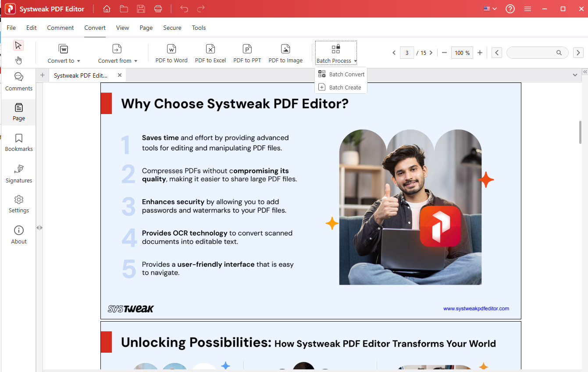Open the Help question mark icon
Viewport: 588px width, 372px height.
tap(510, 8)
